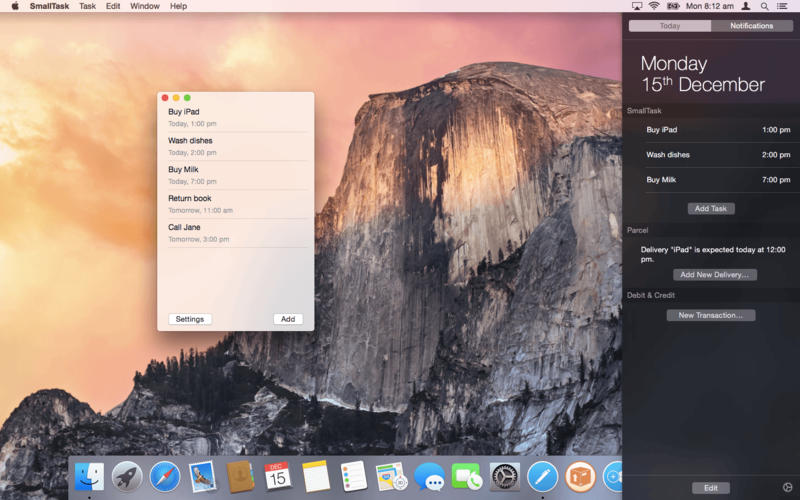
Task: Open Messages app in the dock
Action: coord(429,476)
